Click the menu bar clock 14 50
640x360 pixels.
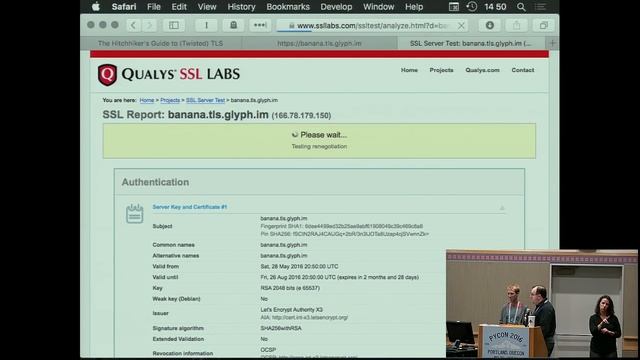pyautogui.click(x=495, y=7)
